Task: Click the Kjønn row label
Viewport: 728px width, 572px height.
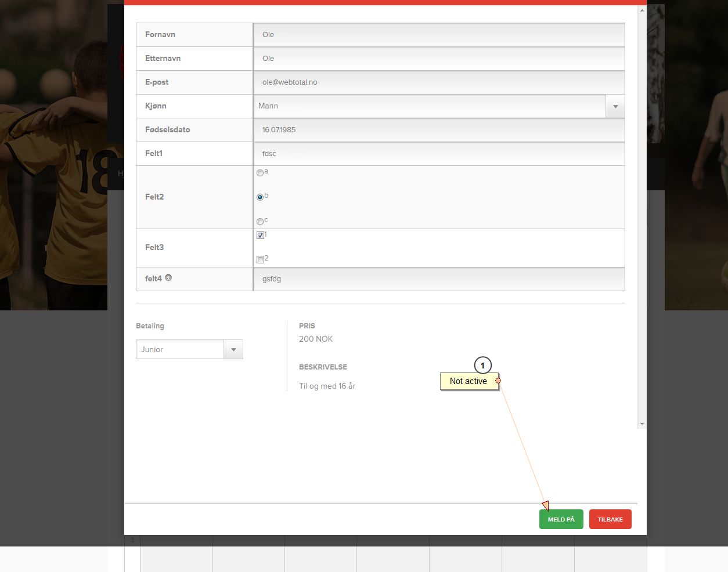Action: 156,106
